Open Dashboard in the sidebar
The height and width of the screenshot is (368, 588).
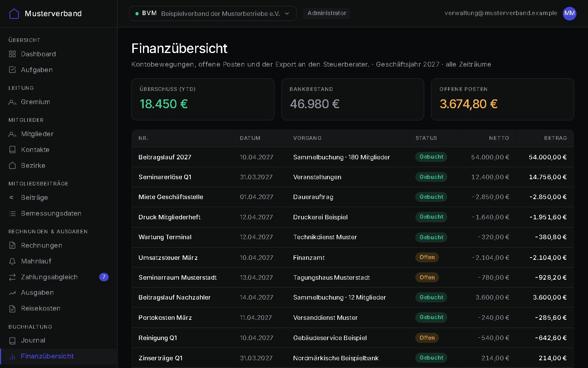coord(59,54)
